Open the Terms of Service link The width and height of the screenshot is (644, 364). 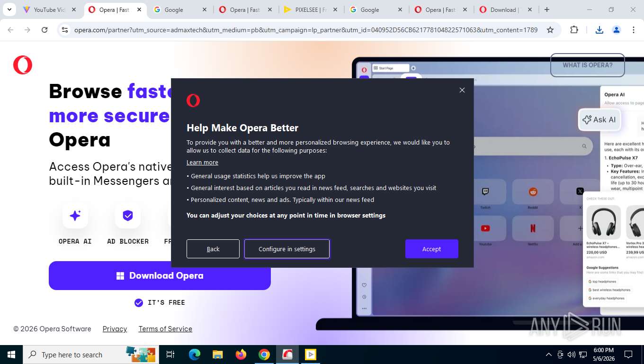tap(165, 328)
